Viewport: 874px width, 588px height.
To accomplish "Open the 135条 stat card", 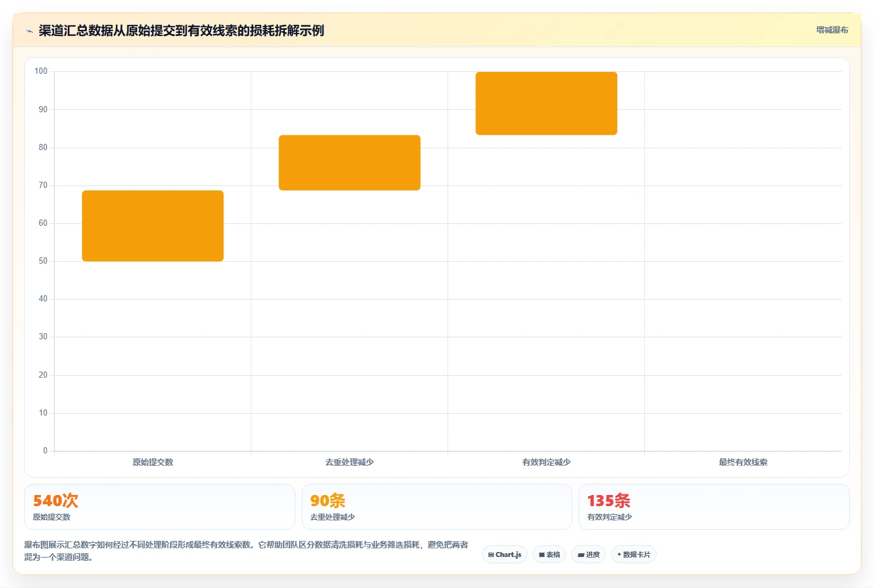I will point(714,507).
